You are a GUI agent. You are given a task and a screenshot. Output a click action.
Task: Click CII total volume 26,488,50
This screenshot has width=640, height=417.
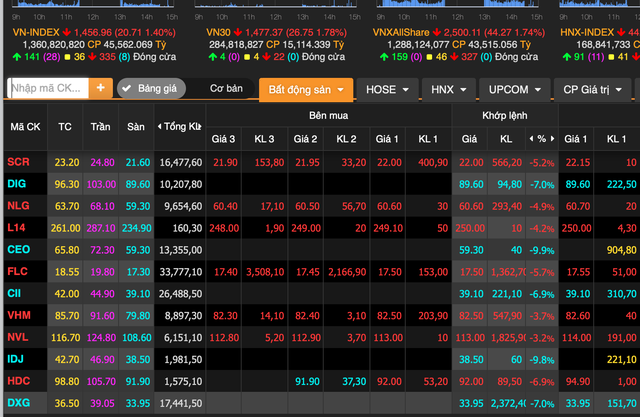[x=180, y=294]
